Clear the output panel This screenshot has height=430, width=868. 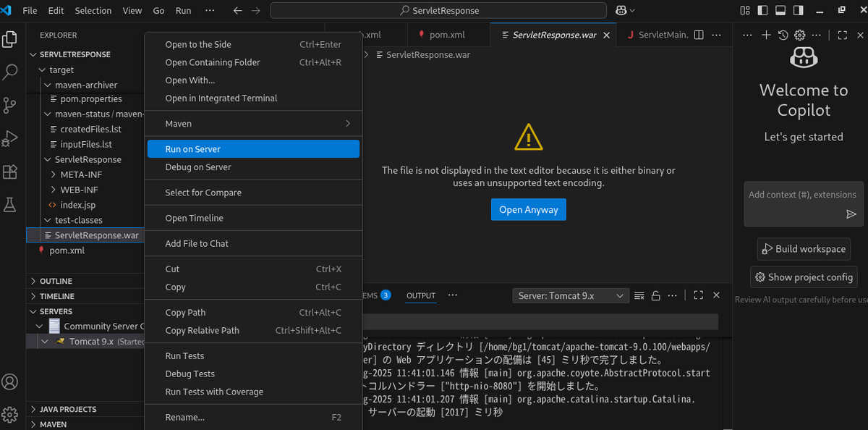pyautogui.click(x=639, y=295)
